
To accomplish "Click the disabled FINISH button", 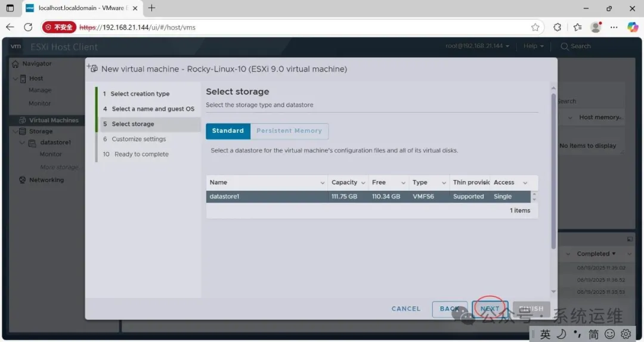I will 531,309.
